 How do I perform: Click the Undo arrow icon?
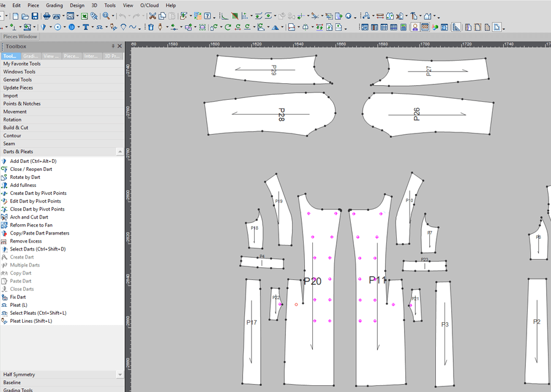123,16
